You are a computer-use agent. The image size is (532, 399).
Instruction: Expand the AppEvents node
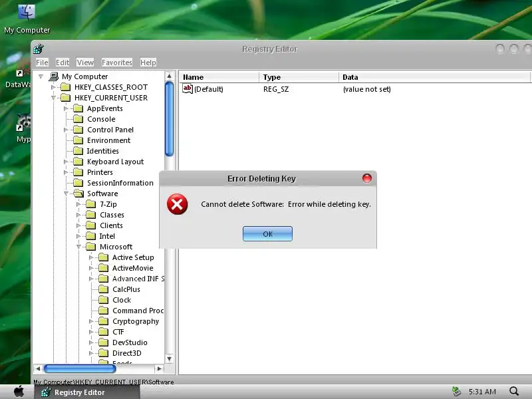[66, 108]
